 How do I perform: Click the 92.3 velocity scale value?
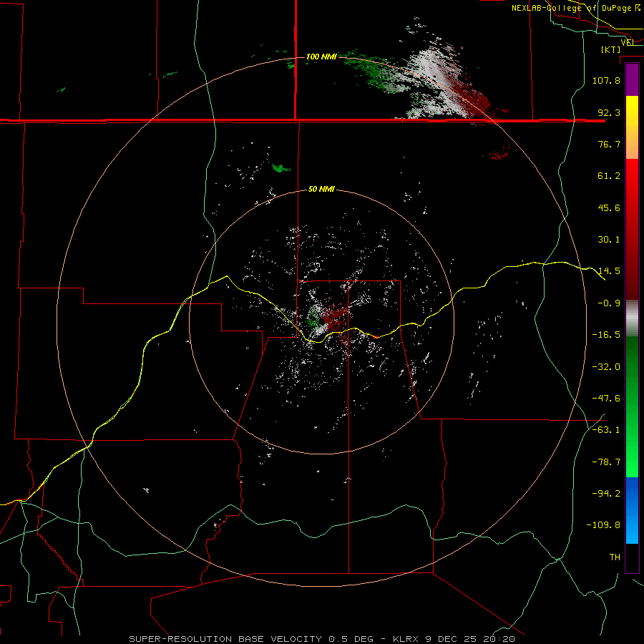(609, 112)
